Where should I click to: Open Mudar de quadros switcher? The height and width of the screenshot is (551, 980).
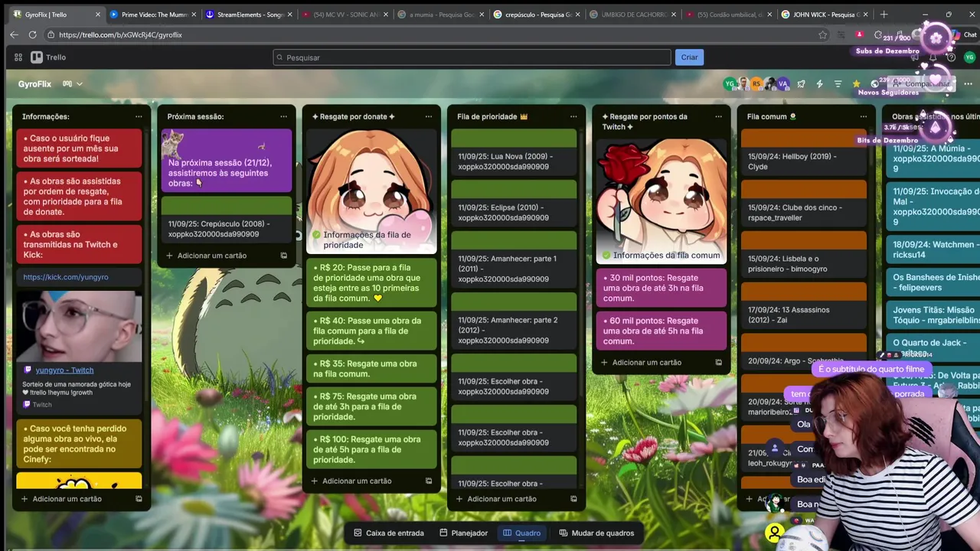click(596, 533)
